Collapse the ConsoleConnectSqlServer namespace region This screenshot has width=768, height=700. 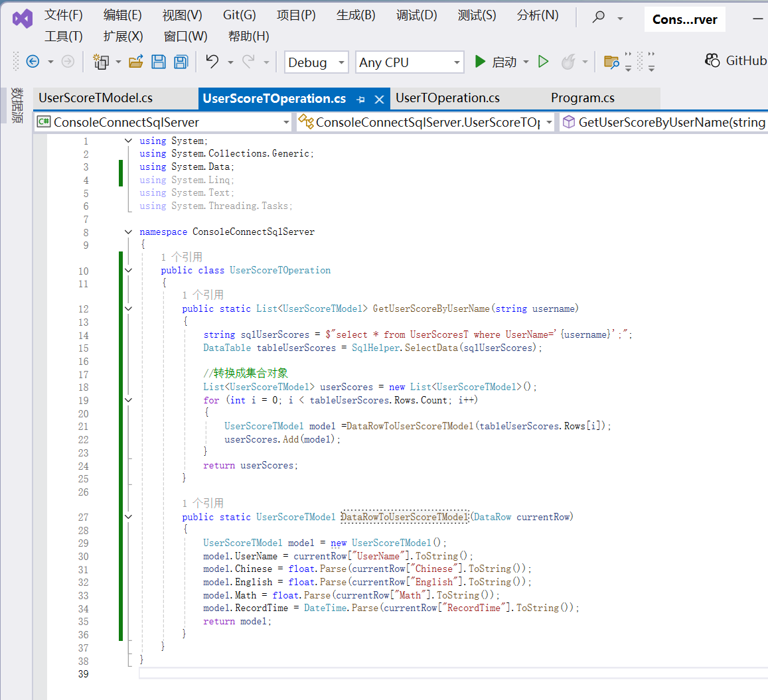coord(128,232)
